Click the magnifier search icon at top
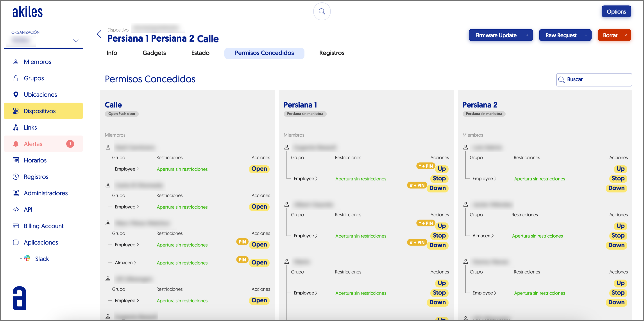The width and height of the screenshot is (644, 321). (x=322, y=11)
